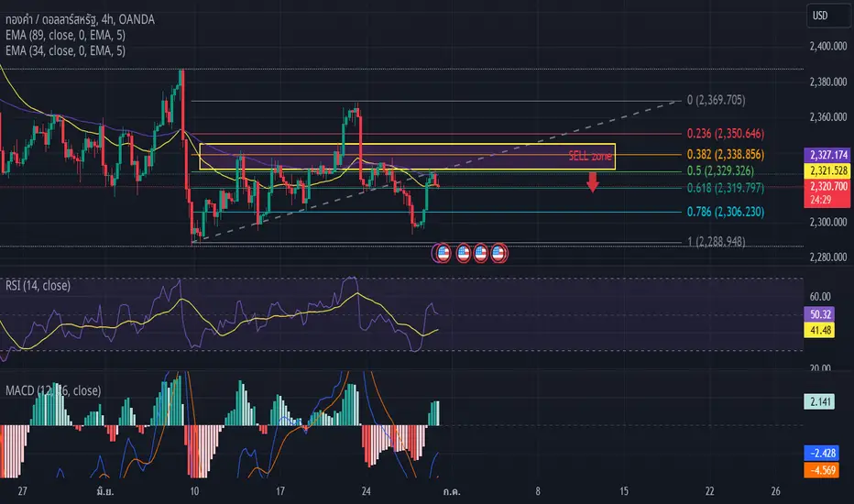Open the second US flag economic event icon
The height and width of the screenshot is (504, 854).
[463, 253]
